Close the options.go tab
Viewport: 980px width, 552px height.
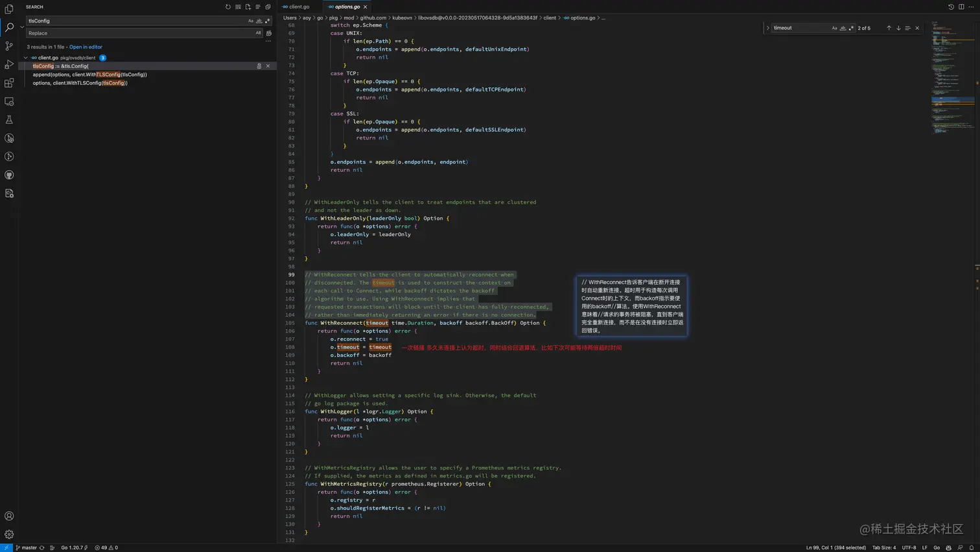point(366,6)
